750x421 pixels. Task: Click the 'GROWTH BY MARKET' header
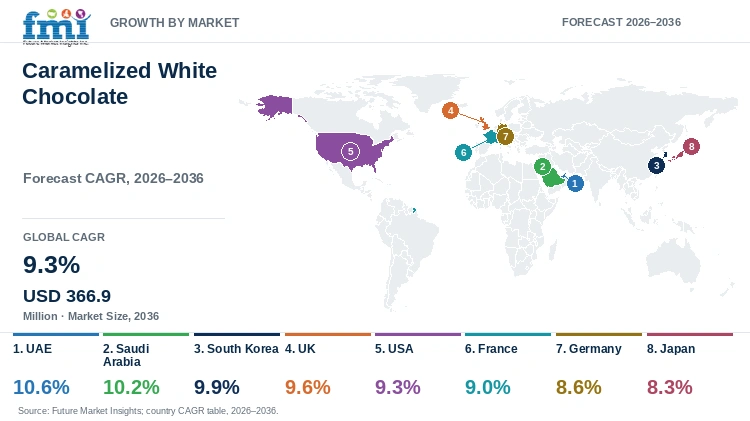(175, 22)
